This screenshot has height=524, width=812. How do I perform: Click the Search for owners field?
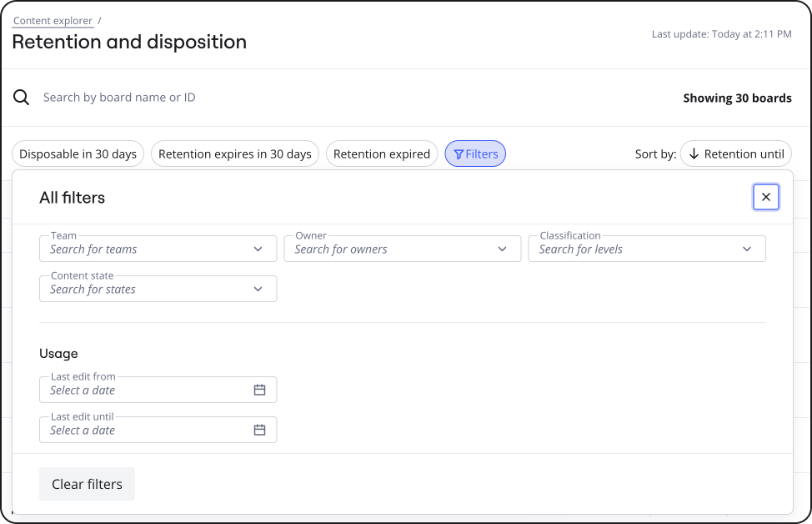(x=388, y=249)
